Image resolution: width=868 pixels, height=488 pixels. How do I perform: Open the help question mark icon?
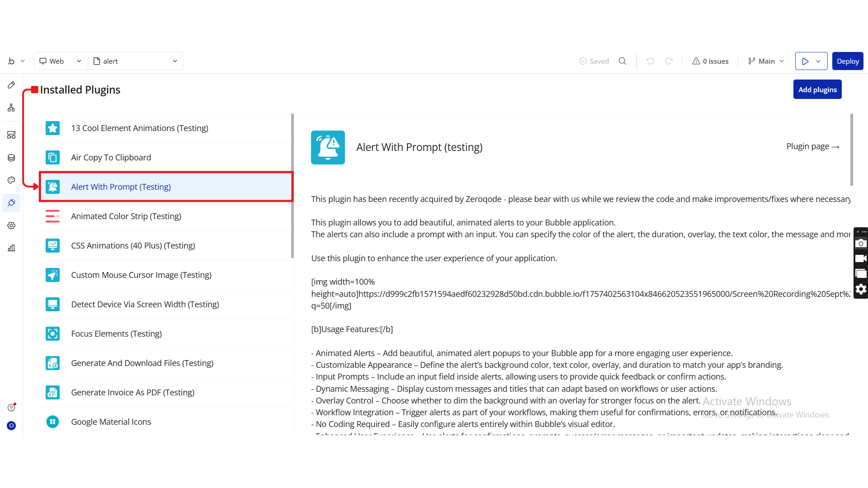pyautogui.click(x=11, y=408)
